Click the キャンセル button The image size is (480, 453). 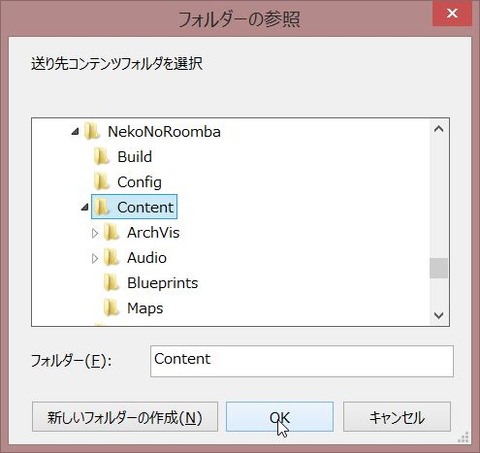tap(397, 417)
